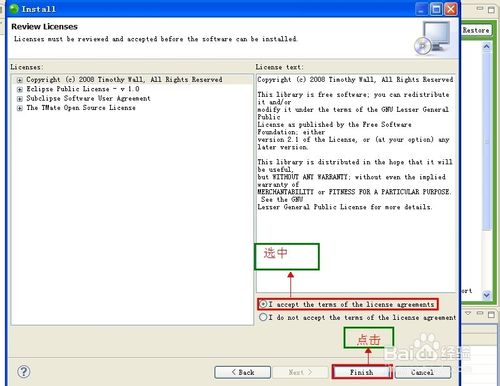This screenshot has height=386, width=500.
Task: Select The TMate Open Source License row
Action: click(x=81, y=108)
